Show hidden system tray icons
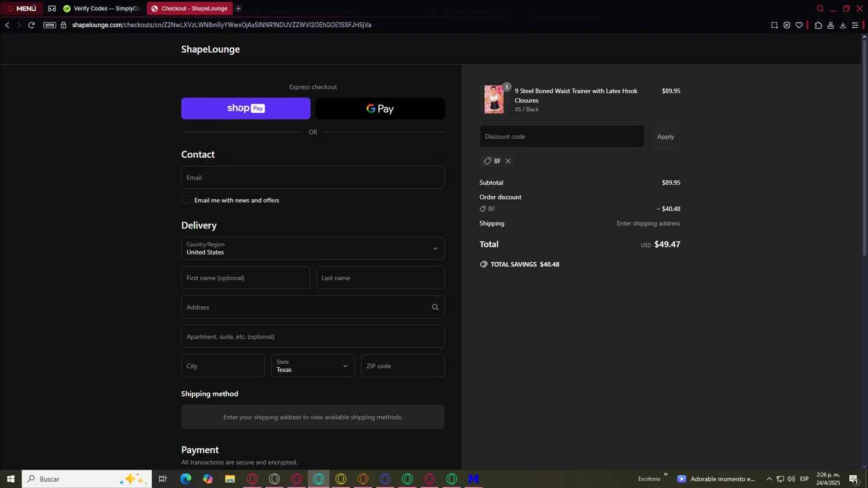The image size is (868, 488). click(769, 479)
